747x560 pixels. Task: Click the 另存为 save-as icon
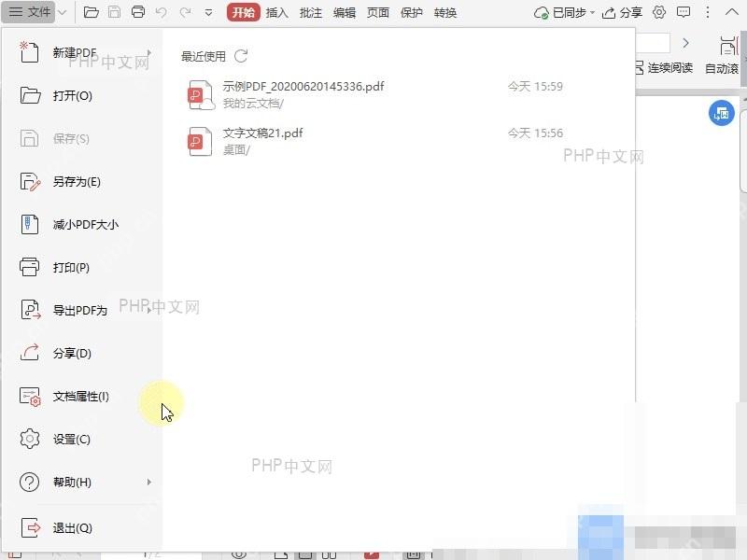[x=30, y=181]
